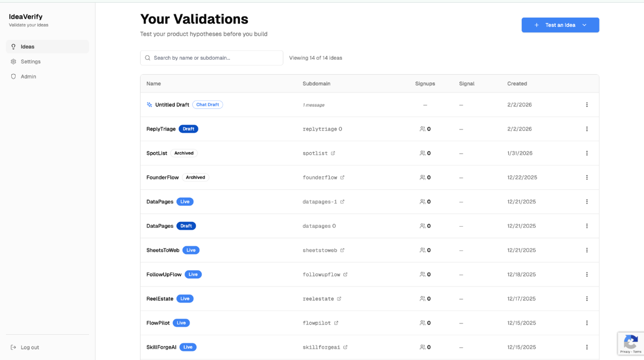Image resolution: width=644 pixels, height=360 pixels.
Task: Go to Settings in the sidebar
Action: [31, 62]
